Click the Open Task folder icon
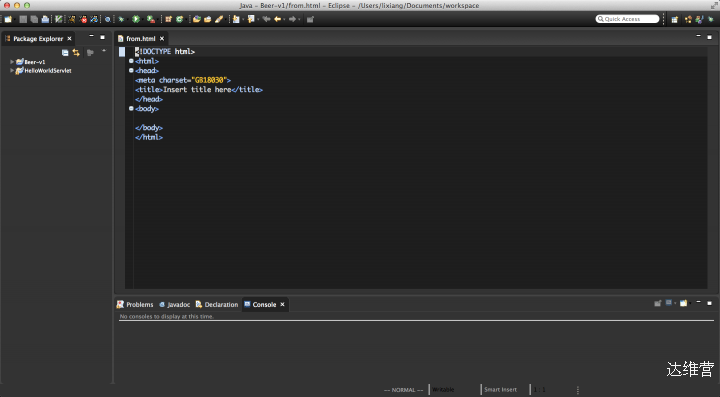The width and height of the screenshot is (720, 397). 208,19
